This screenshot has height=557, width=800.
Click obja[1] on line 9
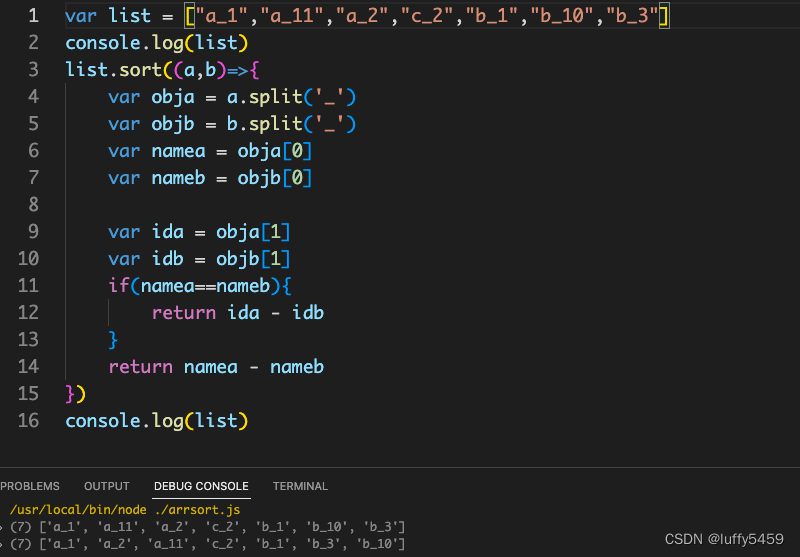[x=253, y=232]
